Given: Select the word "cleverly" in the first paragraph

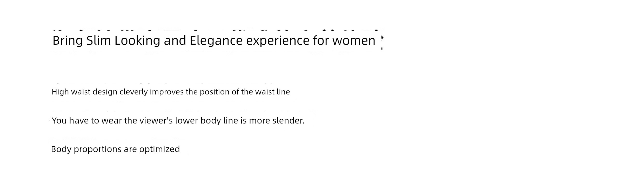Looking at the screenshot, I should point(133,92).
